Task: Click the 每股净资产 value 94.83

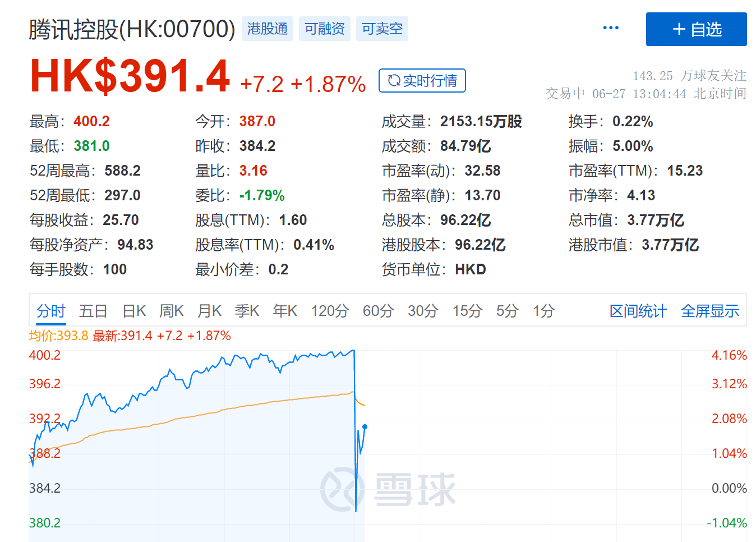Action: coord(135,245)
